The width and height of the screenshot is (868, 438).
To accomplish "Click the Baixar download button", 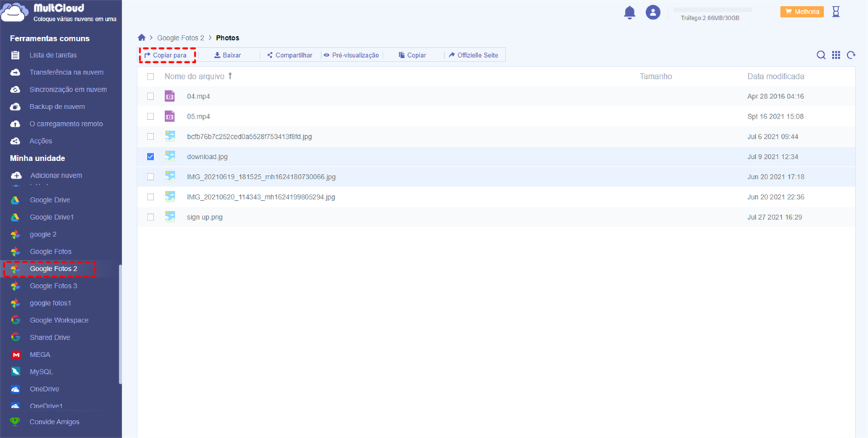I will [227, 55].
